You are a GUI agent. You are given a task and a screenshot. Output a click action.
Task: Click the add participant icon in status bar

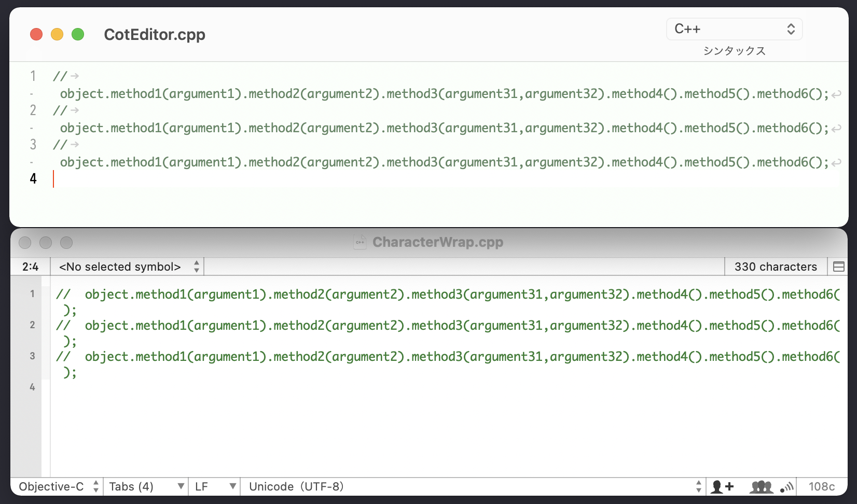point(722,486)
